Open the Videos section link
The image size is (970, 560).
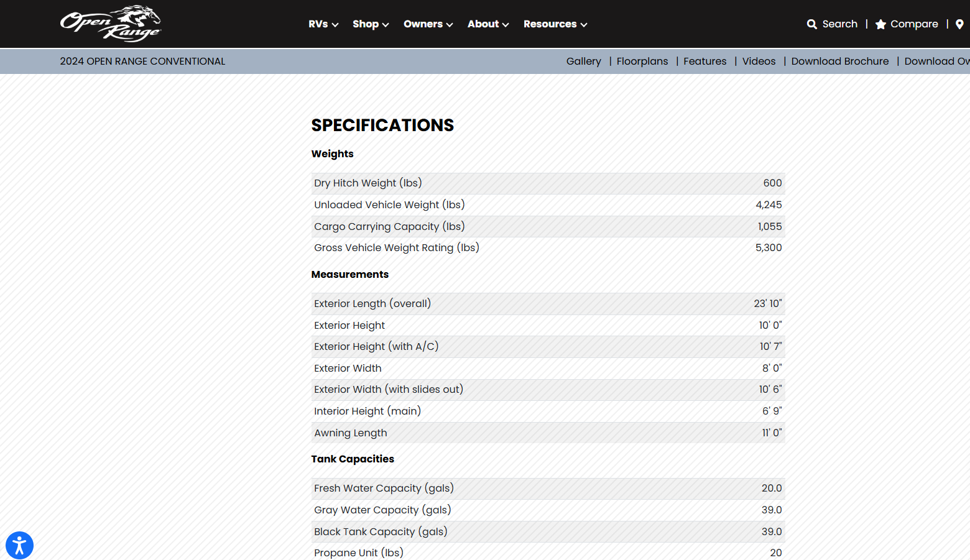pos(759,61)
